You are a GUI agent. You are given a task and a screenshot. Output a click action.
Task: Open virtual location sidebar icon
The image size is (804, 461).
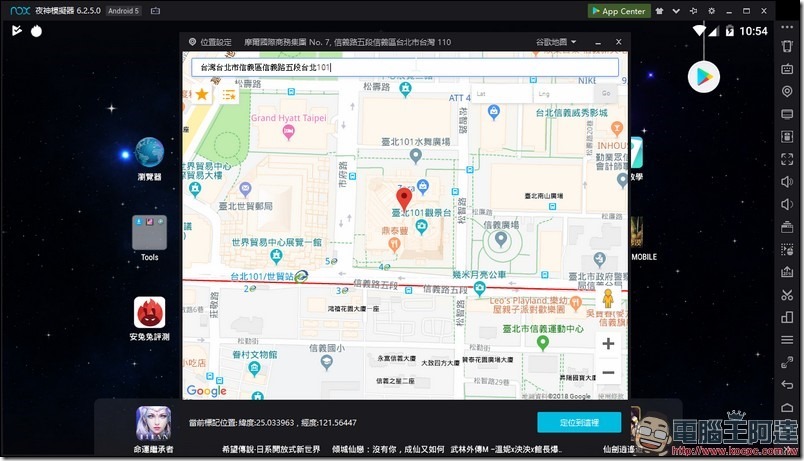click(x=787, y=91)
